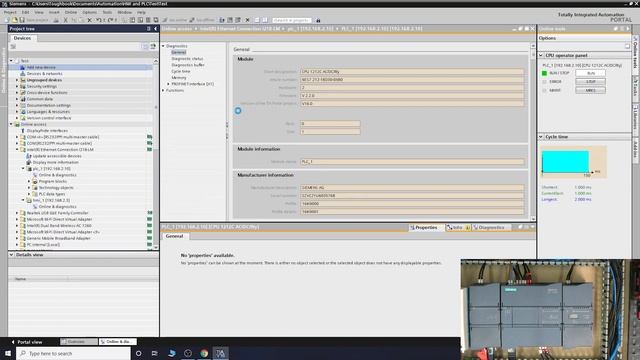Open the Window menu
Image resolution: width=640 pixels, height=360 pixels.
coord(124,12)
